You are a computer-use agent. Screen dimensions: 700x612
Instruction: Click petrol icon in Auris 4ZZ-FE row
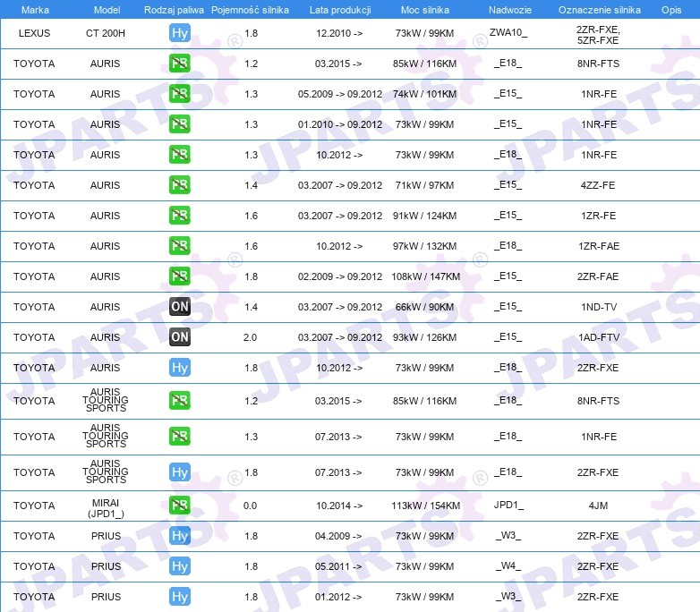(180, 185)
